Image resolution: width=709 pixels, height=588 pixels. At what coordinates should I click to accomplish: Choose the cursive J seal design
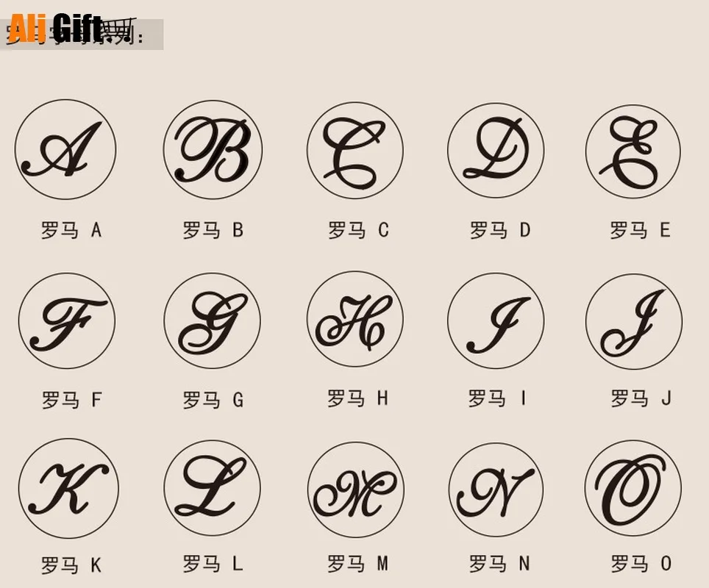[633, 321]
